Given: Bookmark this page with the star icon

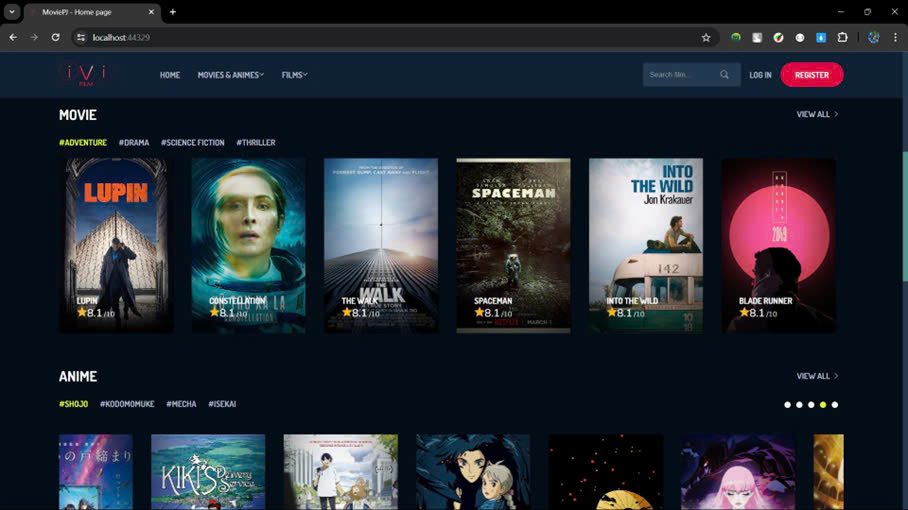Looking at the screenshot, I should (705, 38).
